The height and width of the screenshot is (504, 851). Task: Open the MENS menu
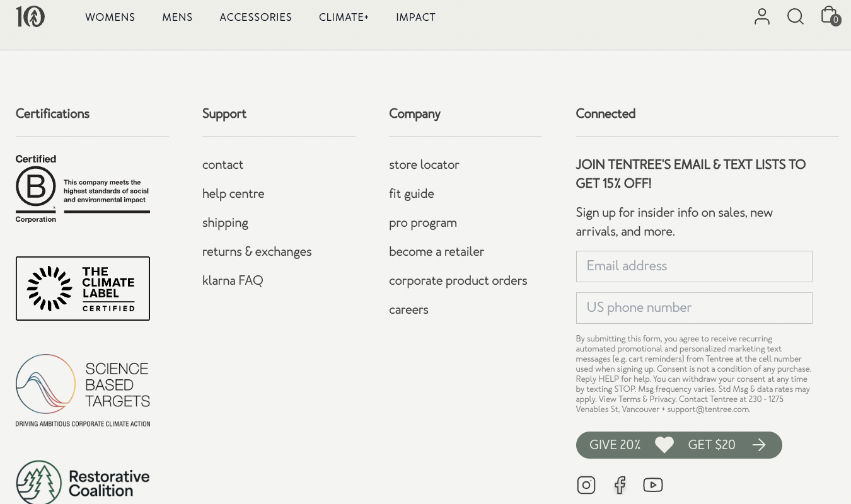click(x=177, y=17)
